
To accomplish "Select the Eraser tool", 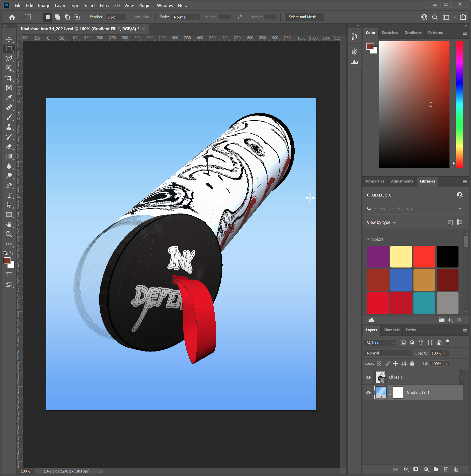I will [x=9, y=147].
